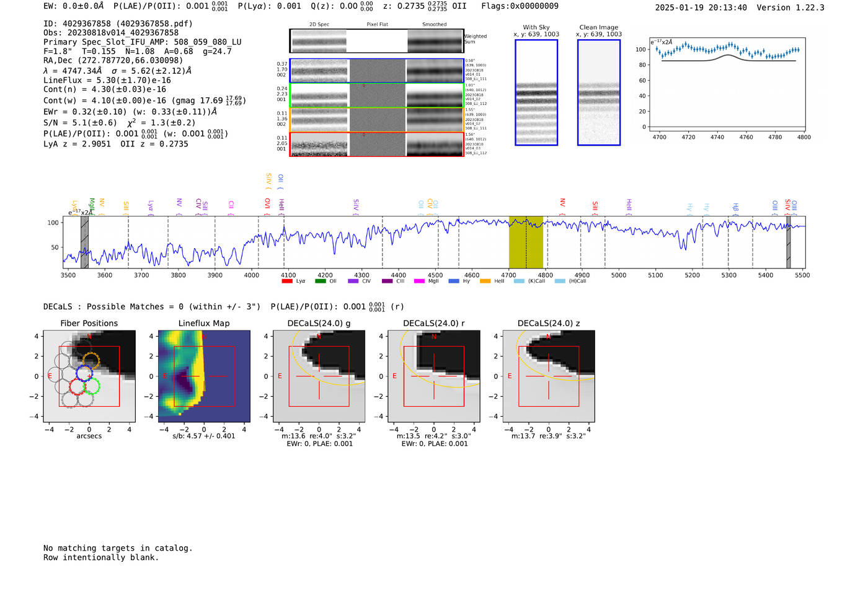The width and height of the screenshot is (868, 591).
Task: Click the '2D Spec' column header
Action: coord(319,25)
